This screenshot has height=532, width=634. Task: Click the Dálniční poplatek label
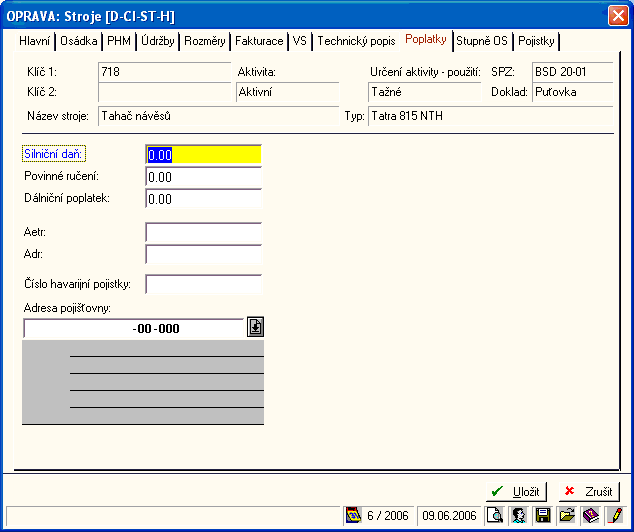click(x=67, y=198)
